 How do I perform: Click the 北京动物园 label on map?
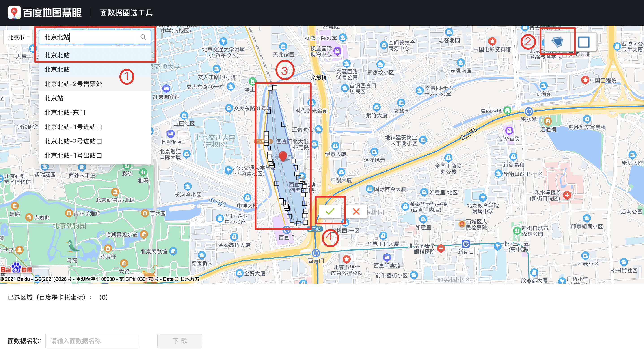(69, 226)
